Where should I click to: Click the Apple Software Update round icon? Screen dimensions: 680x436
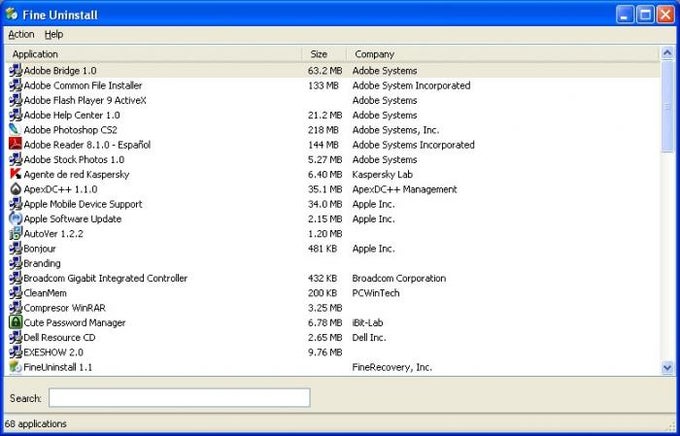click(x=16, y=219)
